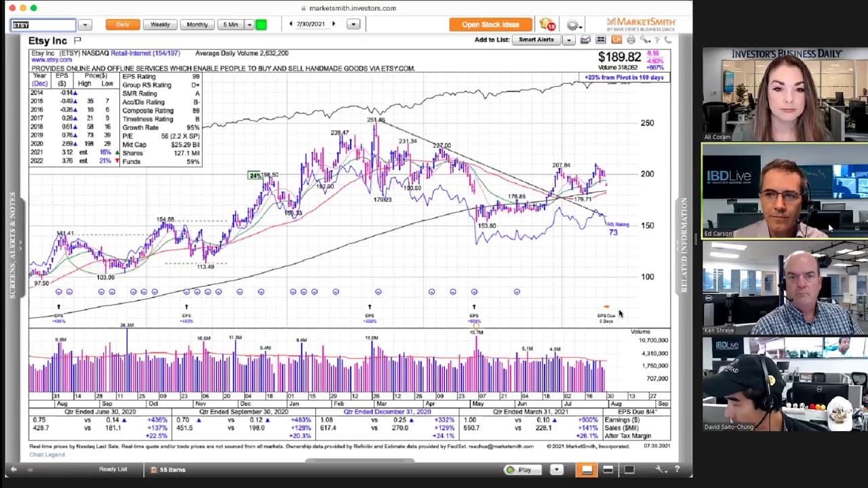
Task: Flag Etsy Inc with the flag icon
Action: (77, 41)
